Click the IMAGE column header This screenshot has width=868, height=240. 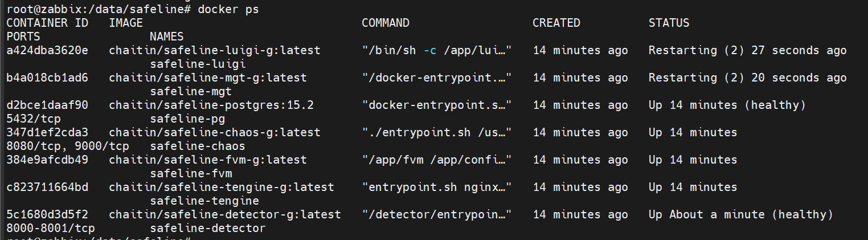click(x=126, y=23)
